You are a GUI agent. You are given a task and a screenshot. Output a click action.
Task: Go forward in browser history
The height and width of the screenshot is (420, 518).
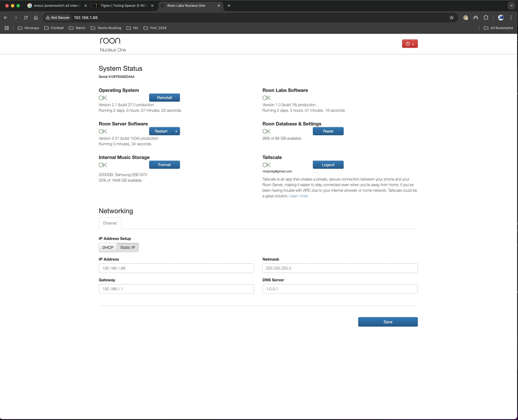(16, 18)
